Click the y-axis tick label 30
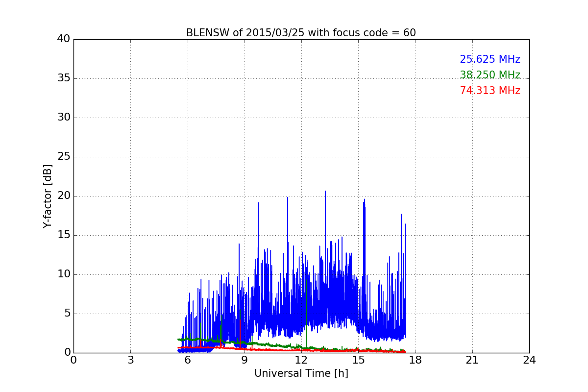588x392 pixels. tap(64, 118)
